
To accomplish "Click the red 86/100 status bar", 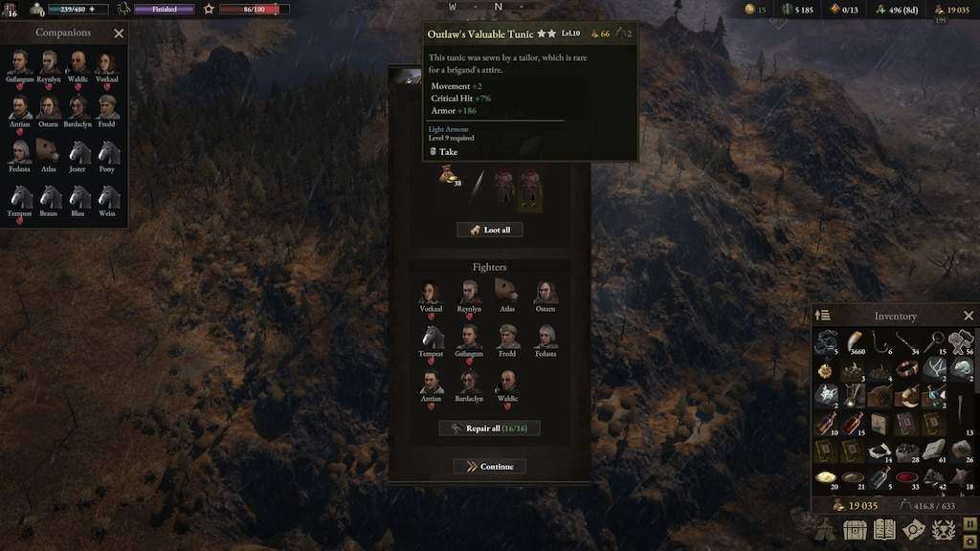I will point(254,10).
